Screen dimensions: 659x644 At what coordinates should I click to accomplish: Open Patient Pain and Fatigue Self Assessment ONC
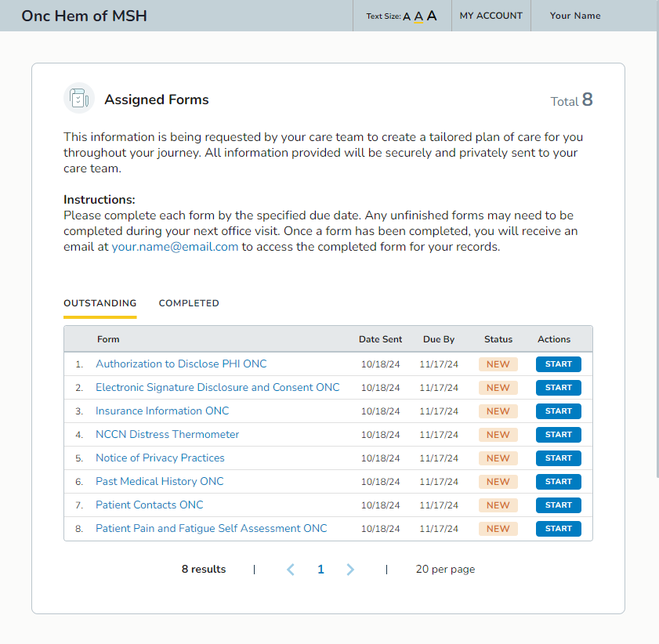(211, 529)
